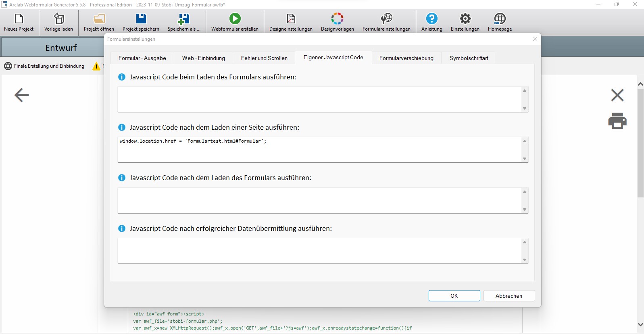Screen dimensions: 644x334
Task: Click the printer icon on the right
Action: [617, 121]
